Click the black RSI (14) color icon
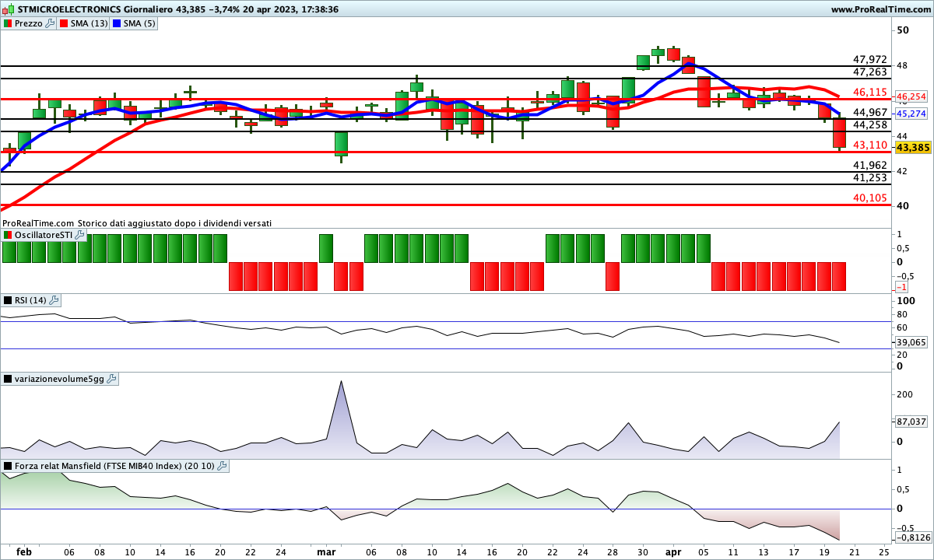 click(8, 299)
